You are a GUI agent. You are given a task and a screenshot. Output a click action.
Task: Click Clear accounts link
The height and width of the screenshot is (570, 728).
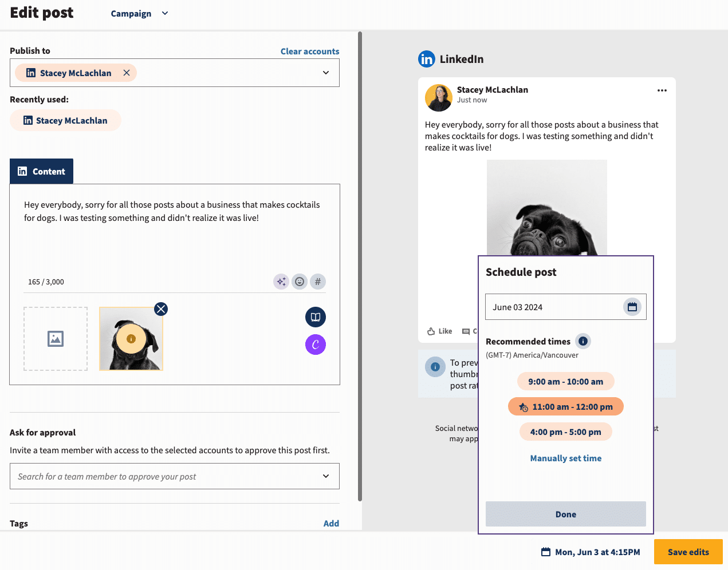tap(310, 52)
